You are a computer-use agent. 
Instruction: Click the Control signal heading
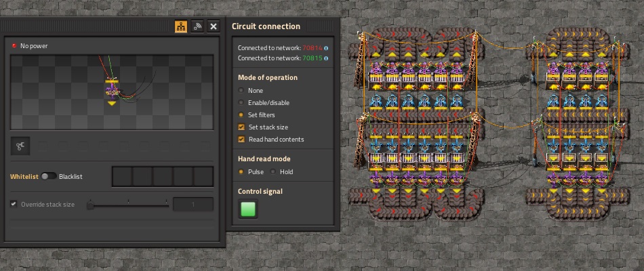tap(260, 191)
